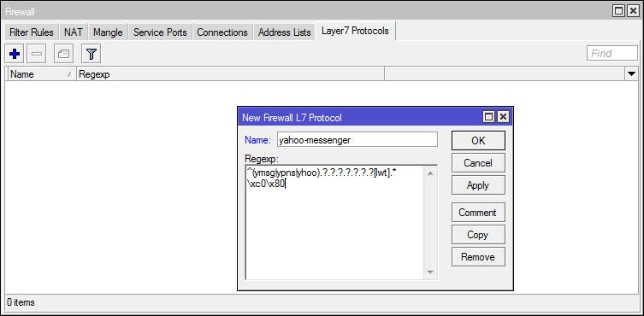Image resolution: width=644 pixels, height=316 pixels.
Task: Go to the Mangle tab
Action: tap(108, 32)
